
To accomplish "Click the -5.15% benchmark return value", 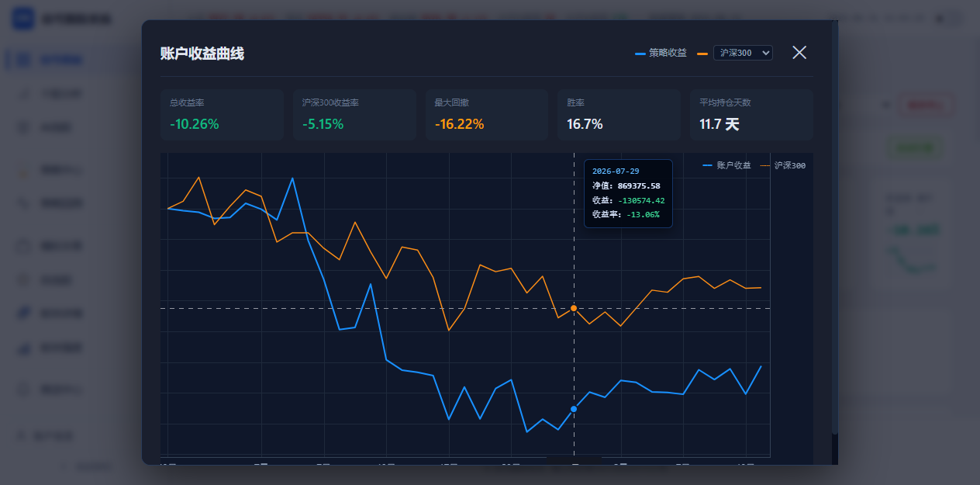I will click(x=323, y=124).
